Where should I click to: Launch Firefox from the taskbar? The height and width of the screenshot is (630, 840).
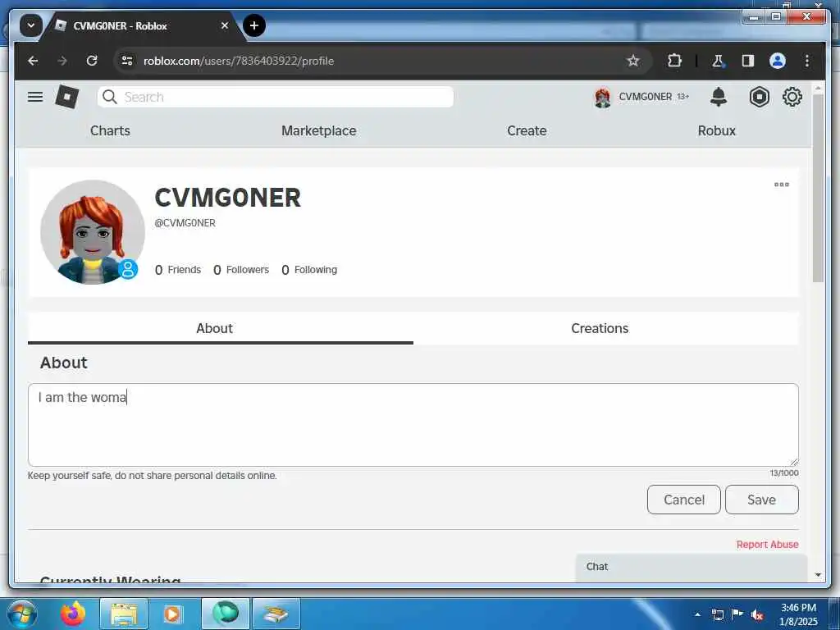point(73,614)
